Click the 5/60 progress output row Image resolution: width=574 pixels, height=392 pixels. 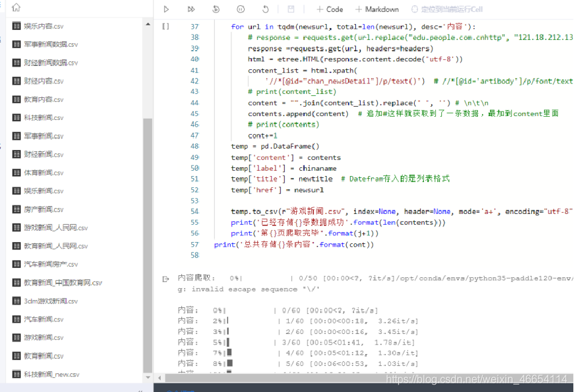click(x=298, y=363)
